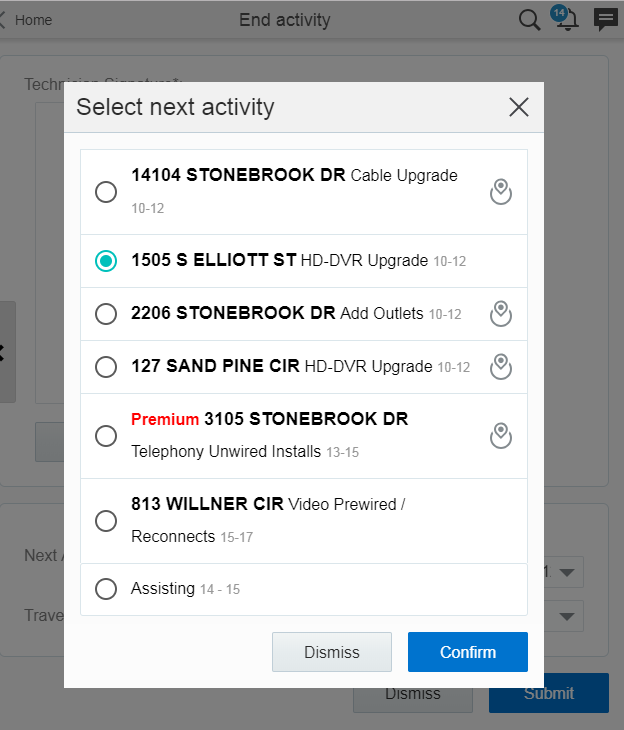Click the search magnifier icon

tap(529, 20)
